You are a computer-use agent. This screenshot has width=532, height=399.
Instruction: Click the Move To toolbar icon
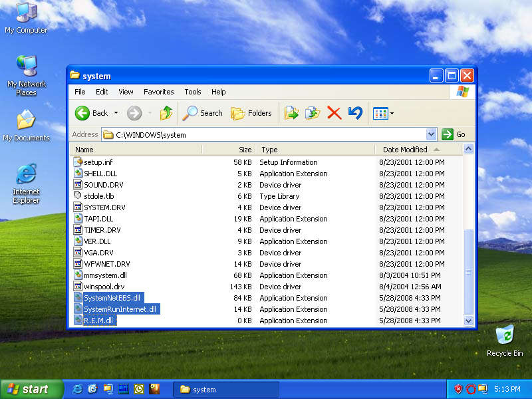[x=291, y=113]
